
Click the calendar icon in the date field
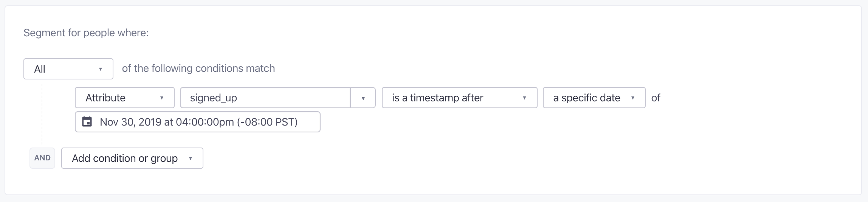(87, 122)
